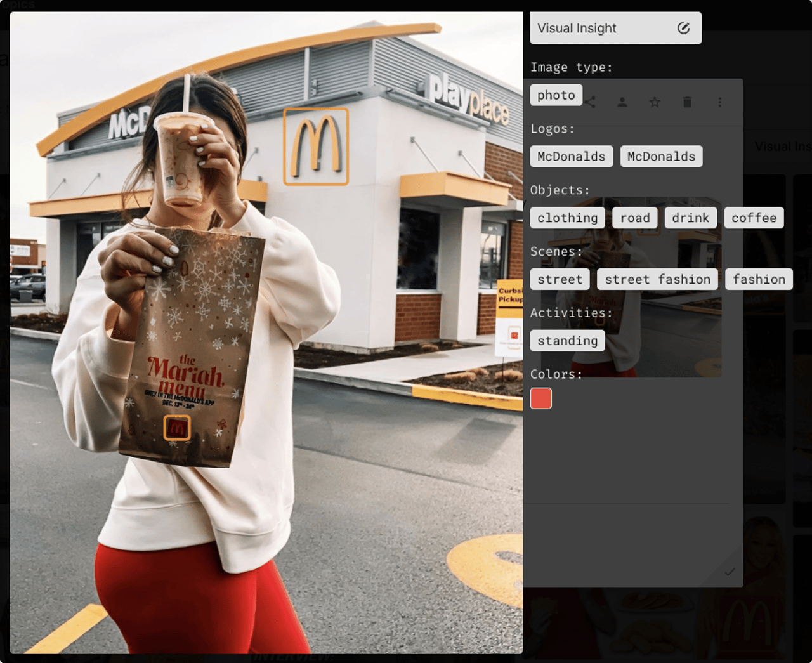Click the checkmark icon at panel bottom

(x=730, y=572)
